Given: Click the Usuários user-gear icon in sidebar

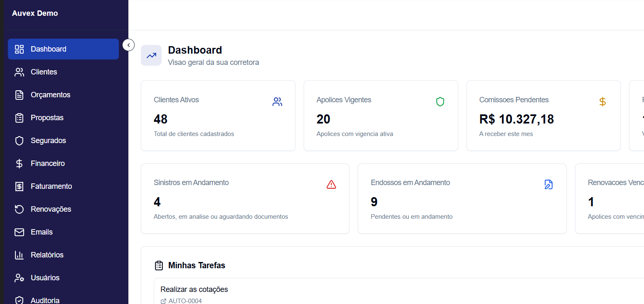Looking at the screenshot, I should (19, 278).
